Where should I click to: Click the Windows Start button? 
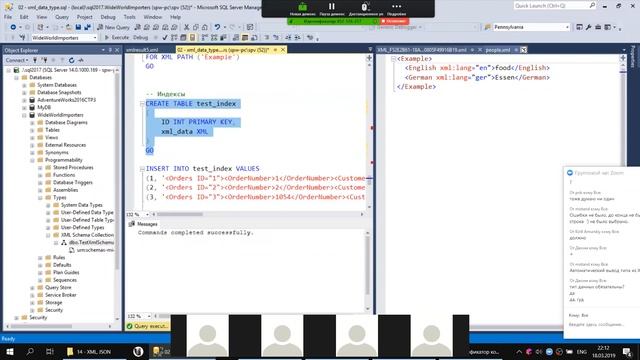(x=10, y=351)
